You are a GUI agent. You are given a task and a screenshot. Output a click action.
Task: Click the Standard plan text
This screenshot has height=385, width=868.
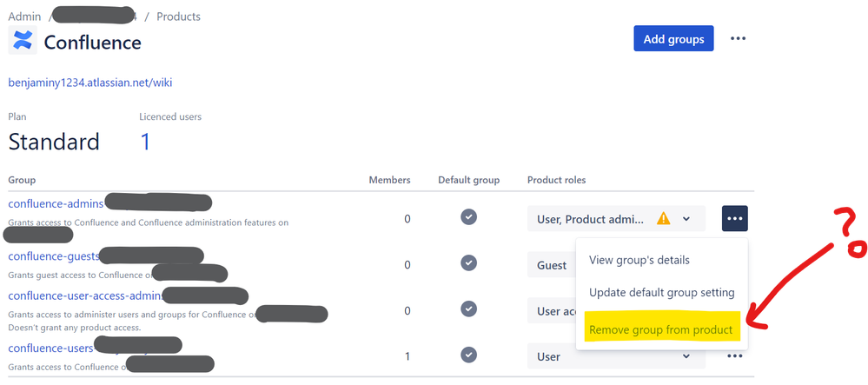point(54,142)
